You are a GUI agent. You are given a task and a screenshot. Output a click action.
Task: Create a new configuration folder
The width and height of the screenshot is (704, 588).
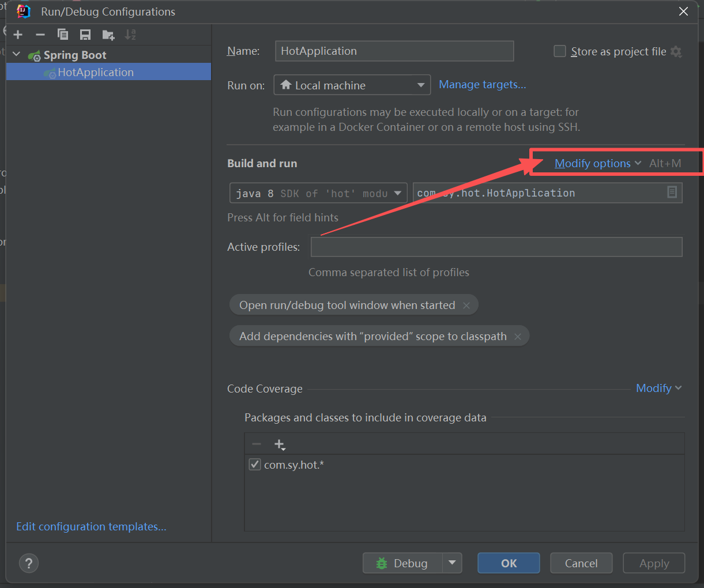[x=108, y=35]
